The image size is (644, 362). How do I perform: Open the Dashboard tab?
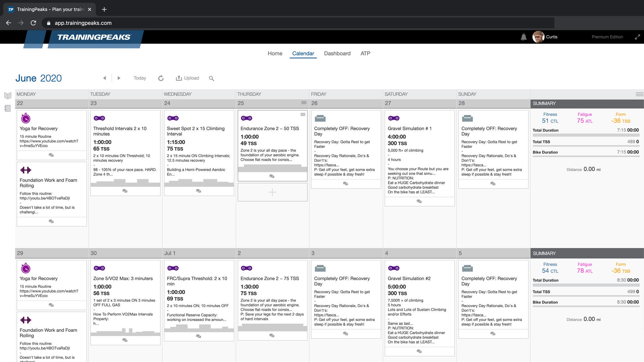(337, 53)
